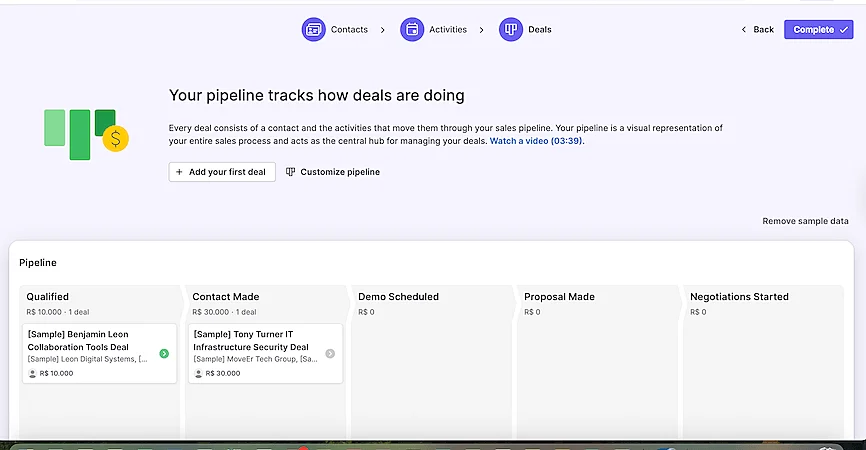Viewport: 866px width, 450px height.
Task: Click chevron between Activities and Deals
Action: click(x=481, y=30)
